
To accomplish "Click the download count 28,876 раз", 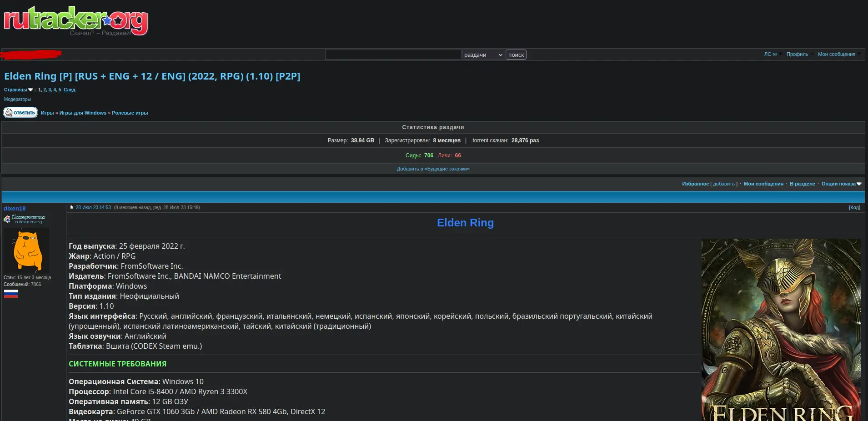I will 525,140.
